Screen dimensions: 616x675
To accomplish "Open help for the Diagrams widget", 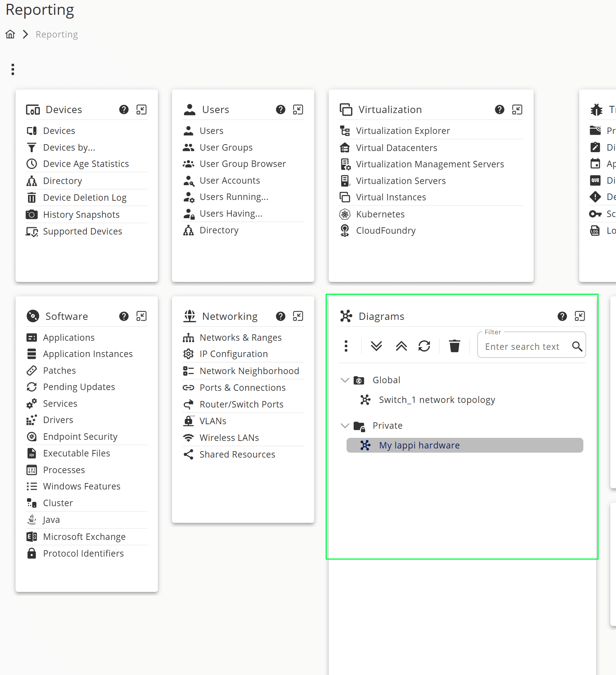I will 562,316.
